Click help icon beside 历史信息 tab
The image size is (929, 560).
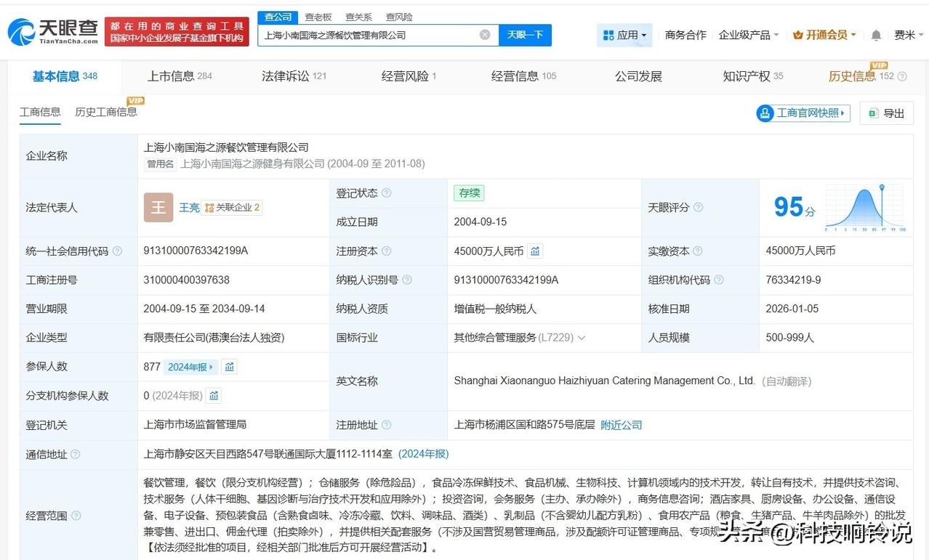click(x=902, y=76)
